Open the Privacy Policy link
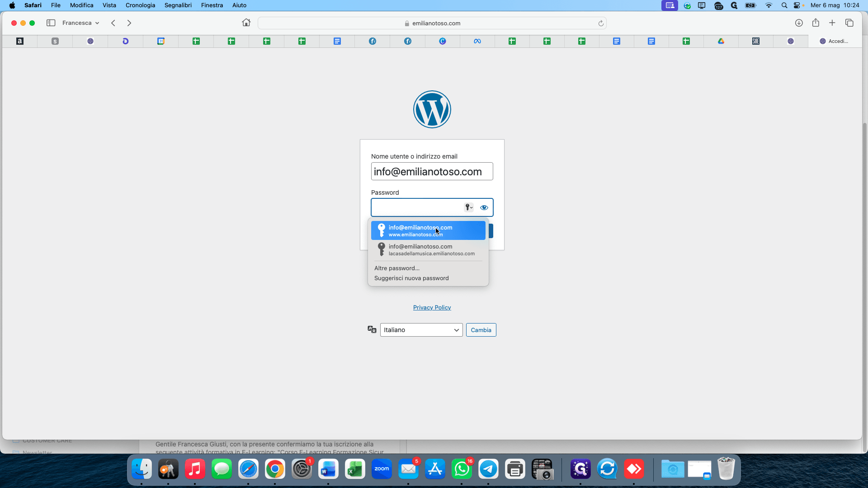The width and height of the screenshot is (868, 488). coord(432,307)
